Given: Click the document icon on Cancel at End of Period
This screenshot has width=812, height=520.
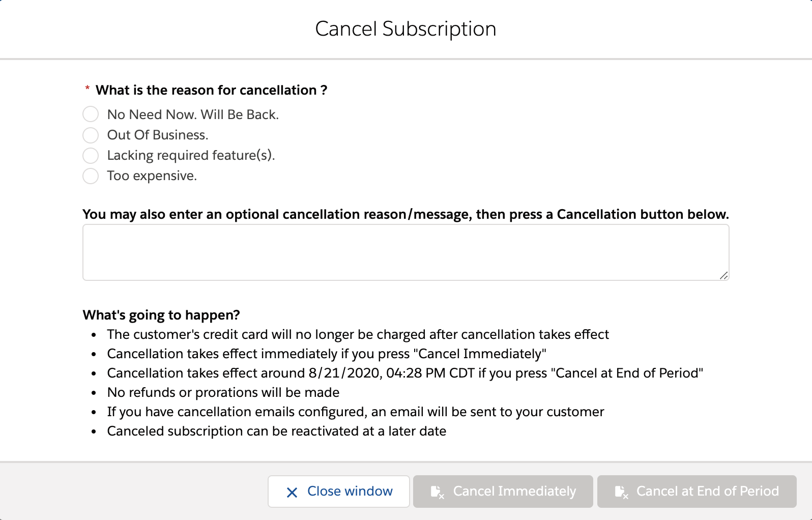Looking at the screenshot, I should coord(621,492).
